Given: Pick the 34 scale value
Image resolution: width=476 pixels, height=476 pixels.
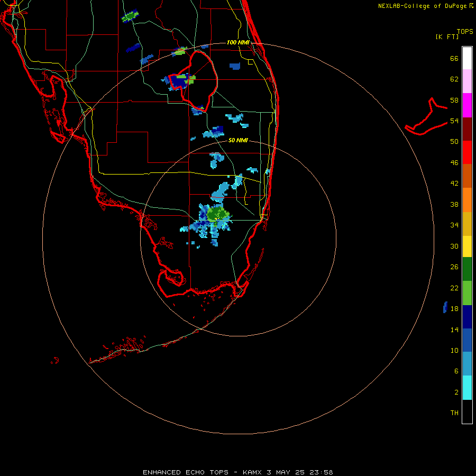Looking at the screenshot, I should click(454, 225).
